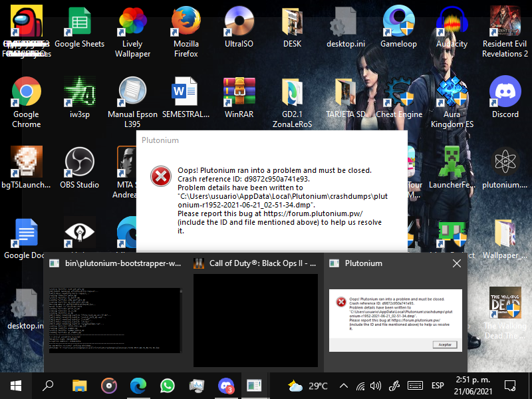Open Manual Epson L395 shortcut
This screenshot has height=399, width=532.
132,102
